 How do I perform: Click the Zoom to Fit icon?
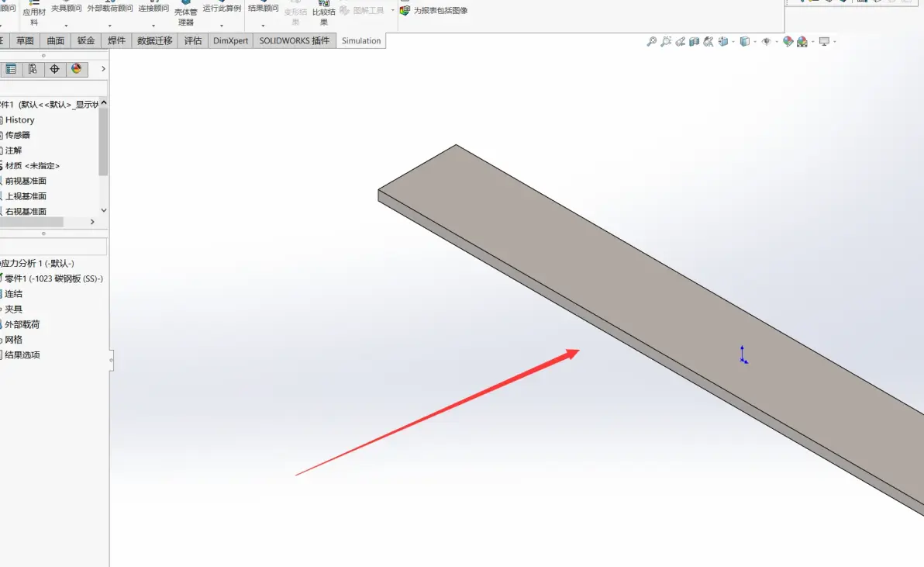pos(652,41)
